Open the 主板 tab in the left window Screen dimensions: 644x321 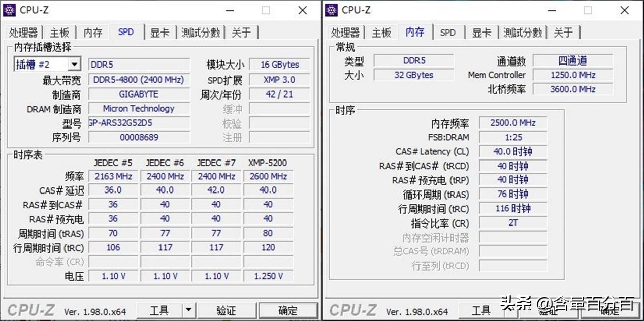tap(59, 32)
